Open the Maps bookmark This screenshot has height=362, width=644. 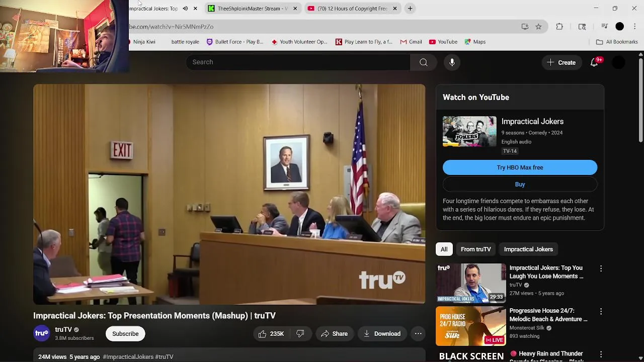tap(475, 42)
